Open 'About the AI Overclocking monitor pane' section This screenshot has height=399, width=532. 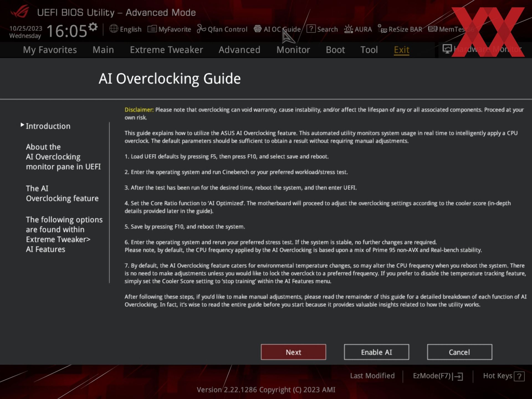click(x=63, y=157)
